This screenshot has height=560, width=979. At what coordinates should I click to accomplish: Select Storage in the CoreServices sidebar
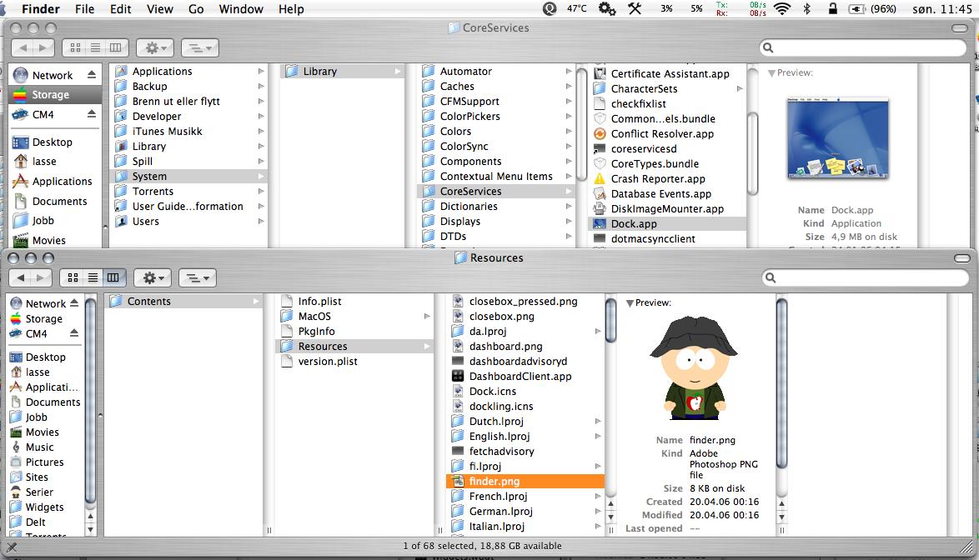tap(55, 95)
